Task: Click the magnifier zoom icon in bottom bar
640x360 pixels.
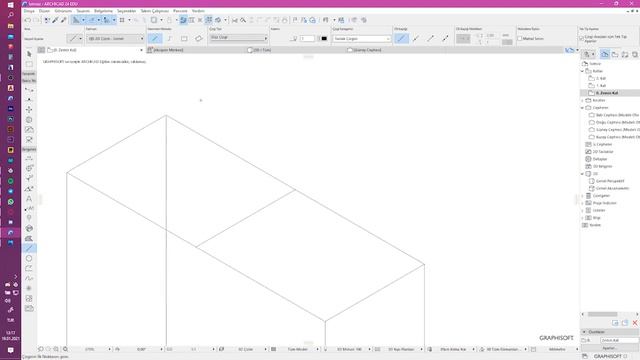Action: (65, 349)
